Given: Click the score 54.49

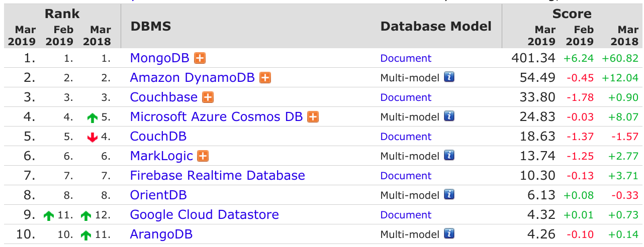Looking at the screenshot, I should 538,78.
